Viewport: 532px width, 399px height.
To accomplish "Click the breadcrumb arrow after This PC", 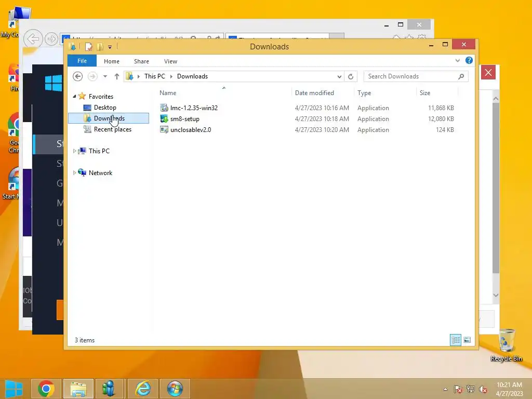I will [x=171, y=77].
